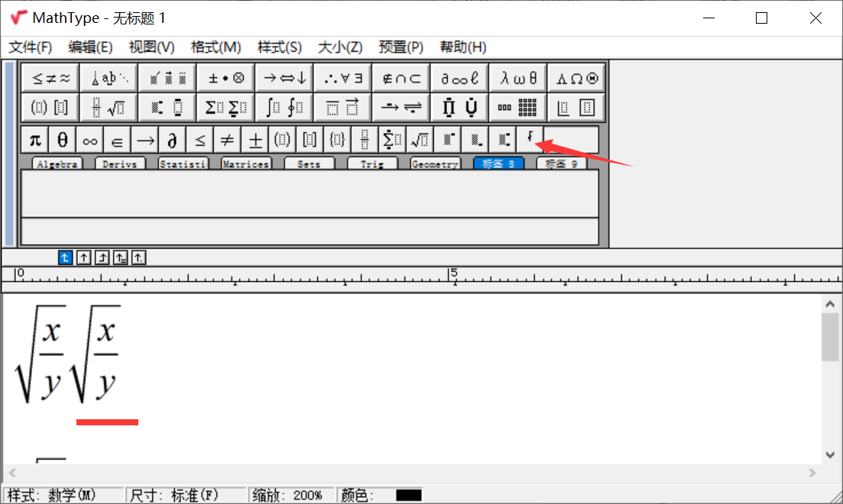Open the integral templates palette
The width and height of the screenshot is (843, 504).
click(x=284, y=108)
